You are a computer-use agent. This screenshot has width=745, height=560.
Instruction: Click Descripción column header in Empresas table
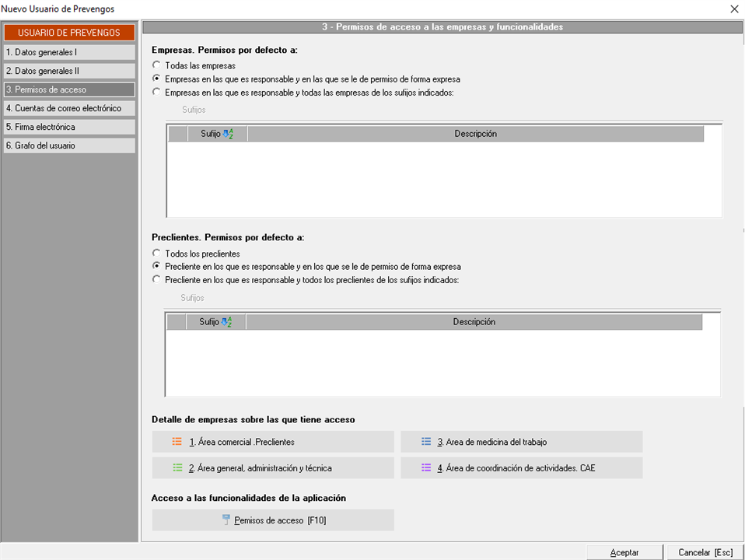click(476, 134)
